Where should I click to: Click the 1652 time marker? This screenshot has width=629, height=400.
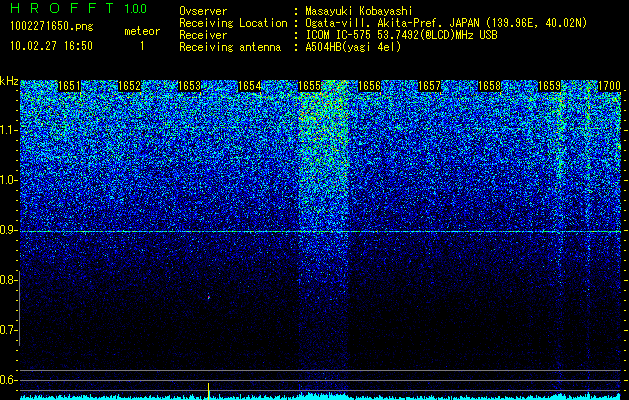(x=130, y=86)
